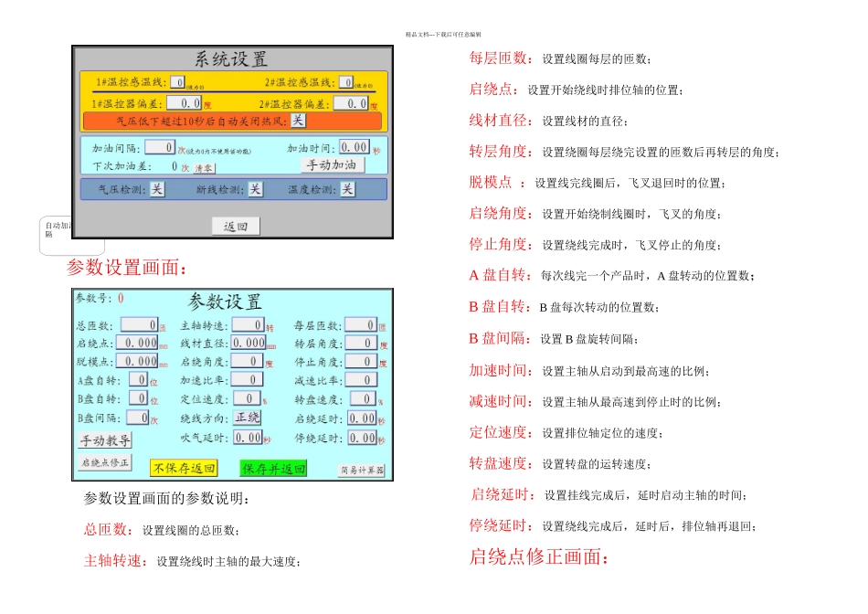
Task: Select the 启绕点 value box
Action: point(137,344)
